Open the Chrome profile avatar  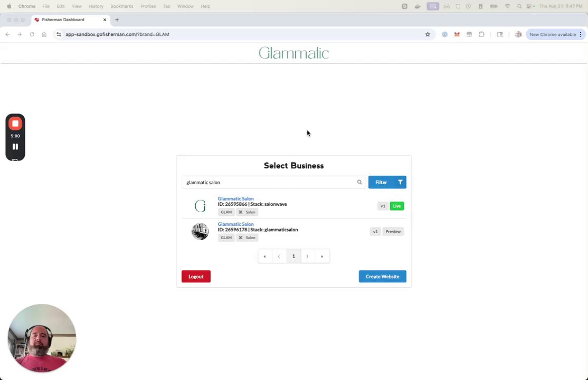[518, 34]
